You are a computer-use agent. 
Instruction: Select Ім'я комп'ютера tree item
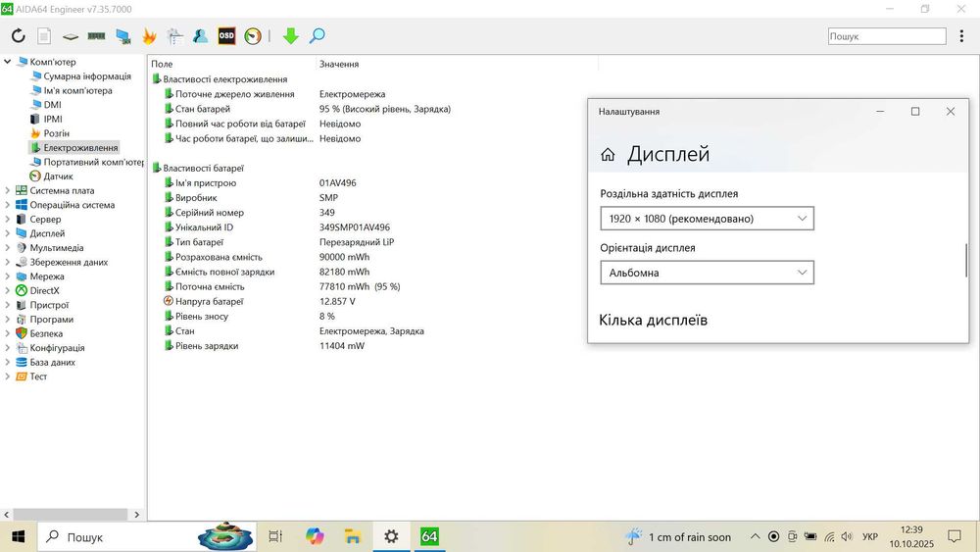point(77,90)
